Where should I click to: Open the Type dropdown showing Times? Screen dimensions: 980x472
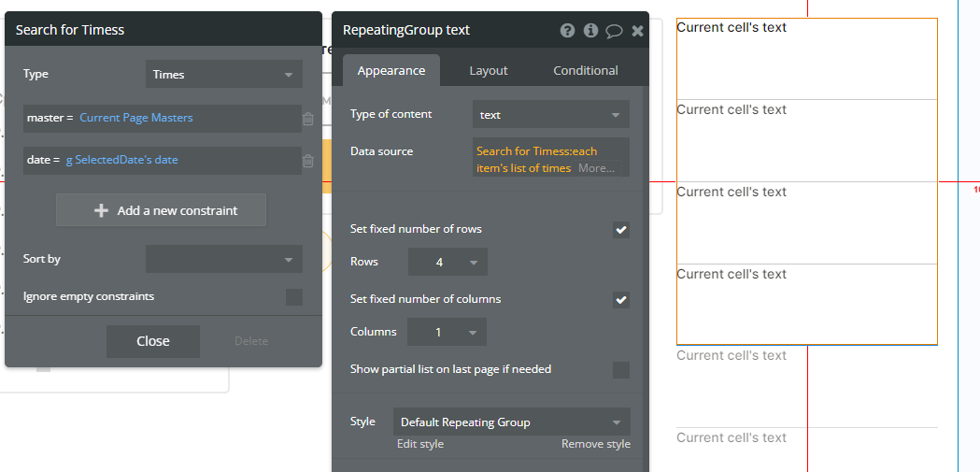224,75
